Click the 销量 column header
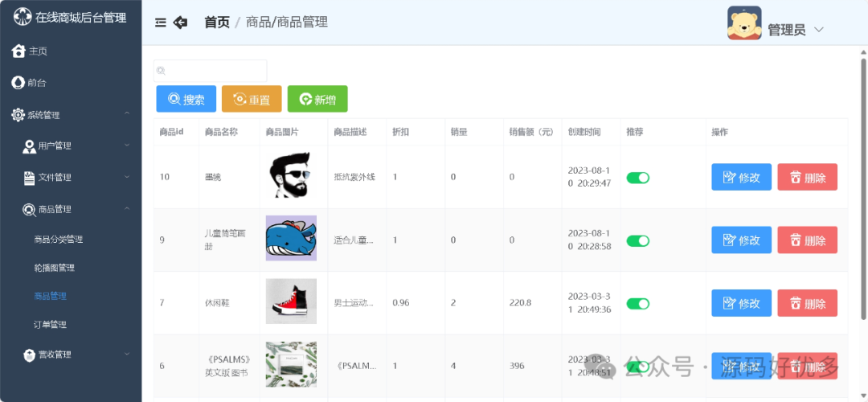 tap(459, 132)
